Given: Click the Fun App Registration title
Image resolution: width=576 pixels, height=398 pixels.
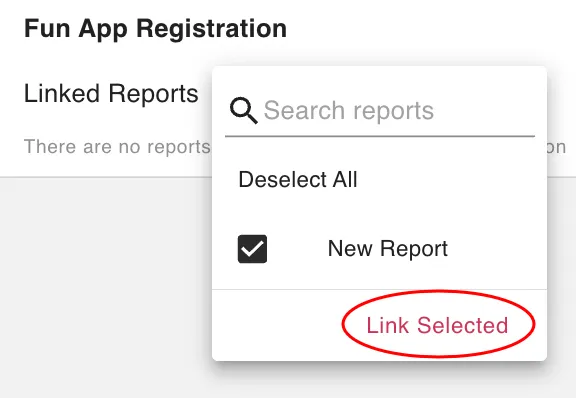Looking at the screenshot, I should point(155,28).
